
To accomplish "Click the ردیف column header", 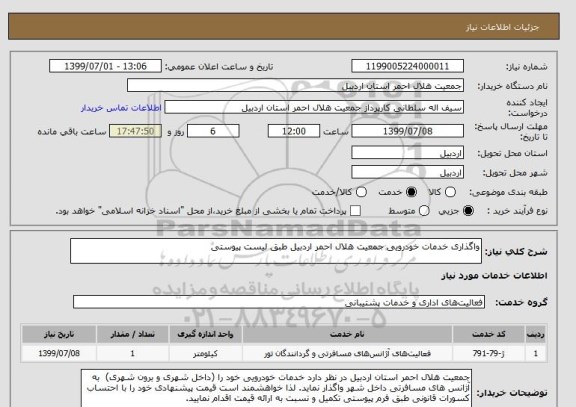I will (x=536, y=334).
